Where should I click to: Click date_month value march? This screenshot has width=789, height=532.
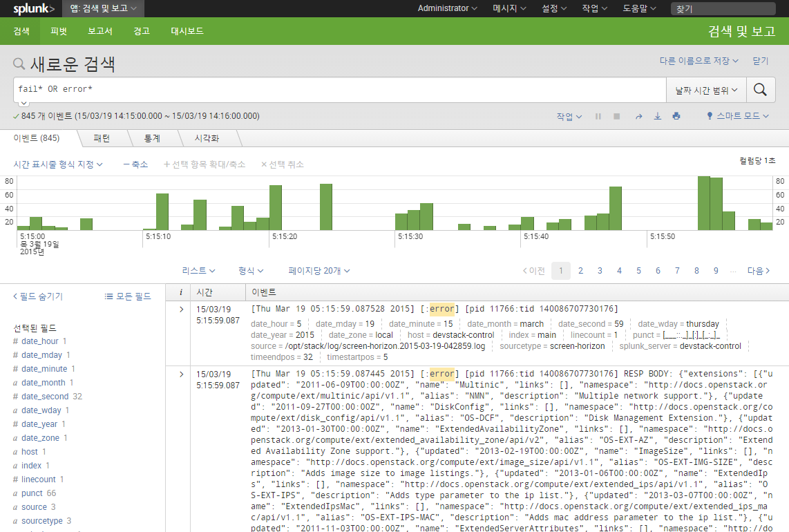532,324
